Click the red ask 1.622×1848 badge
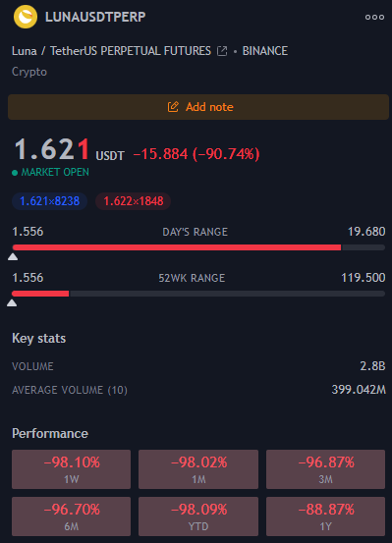The height and width of the screenshot is (543, 392). (x=133, y=201)
